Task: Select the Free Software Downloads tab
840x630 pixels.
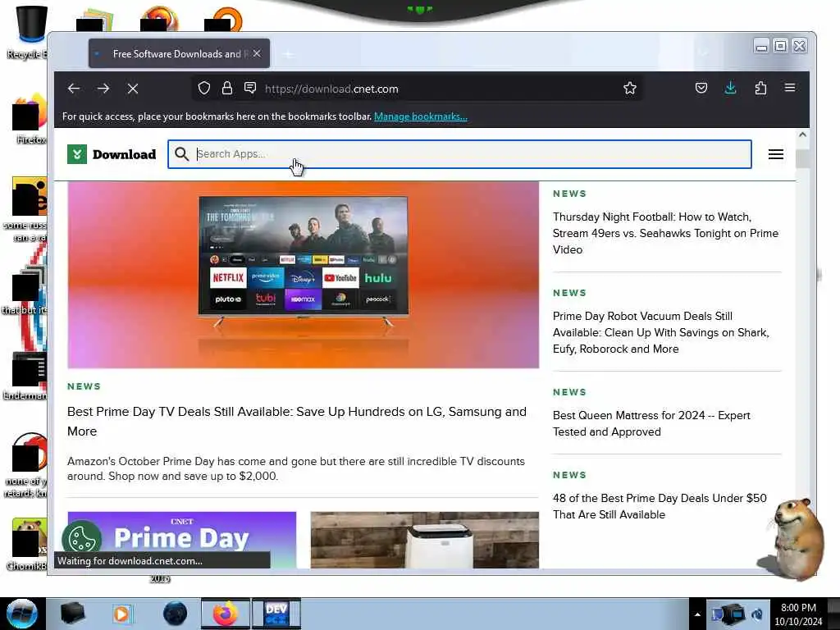Action: 179,53
